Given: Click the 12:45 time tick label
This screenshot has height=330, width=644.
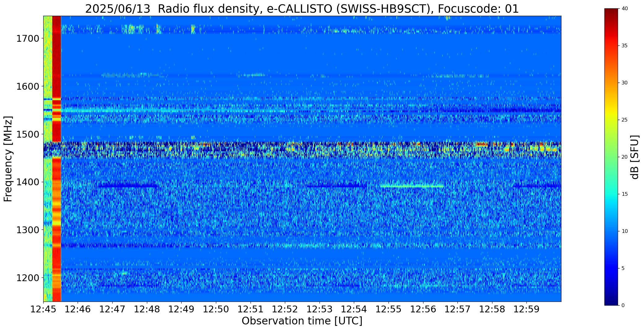Looking at the screenshot, I should (43, 309).
